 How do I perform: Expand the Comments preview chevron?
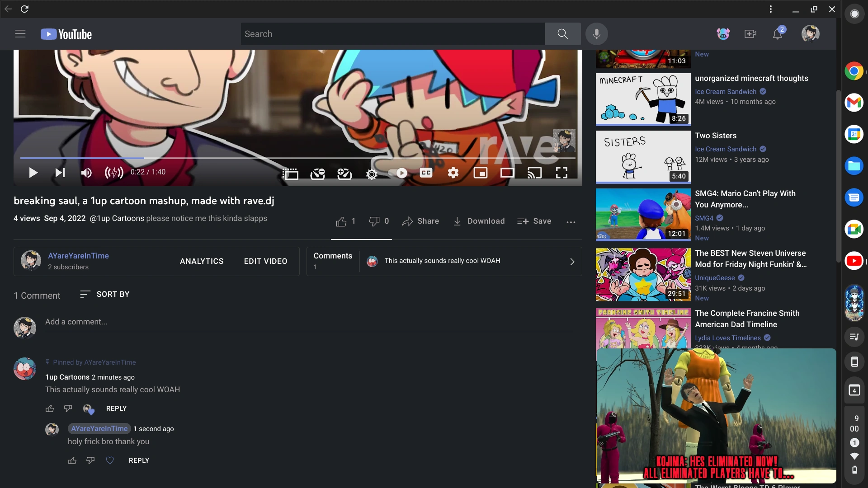click(x=572, y=262)
